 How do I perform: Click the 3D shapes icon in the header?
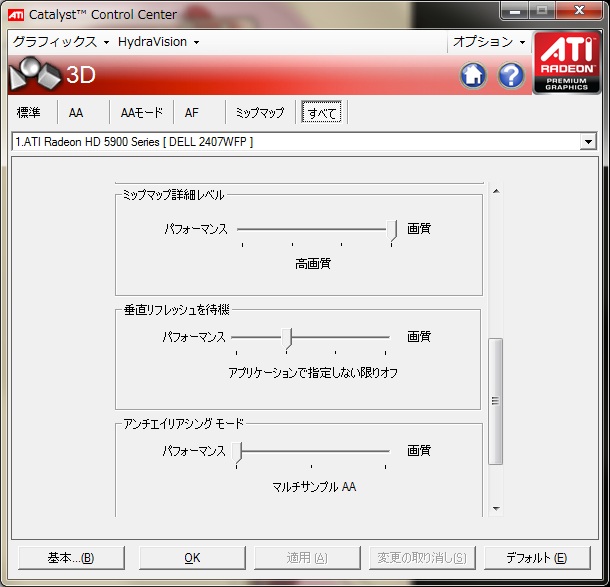35,73
